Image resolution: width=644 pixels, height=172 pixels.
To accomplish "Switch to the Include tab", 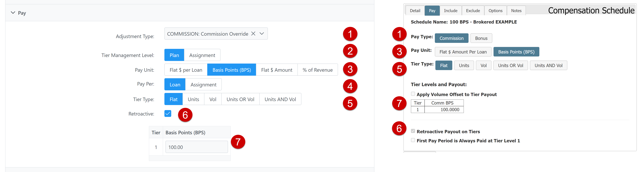I will [451, 11].
